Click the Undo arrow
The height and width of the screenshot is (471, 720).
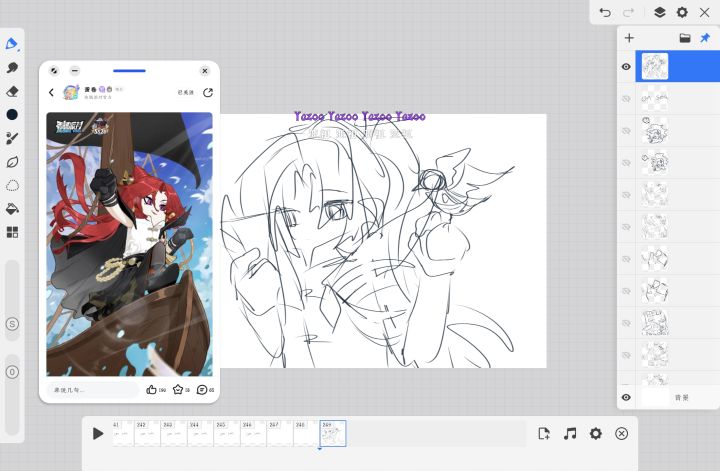click(x=605, y=12)
